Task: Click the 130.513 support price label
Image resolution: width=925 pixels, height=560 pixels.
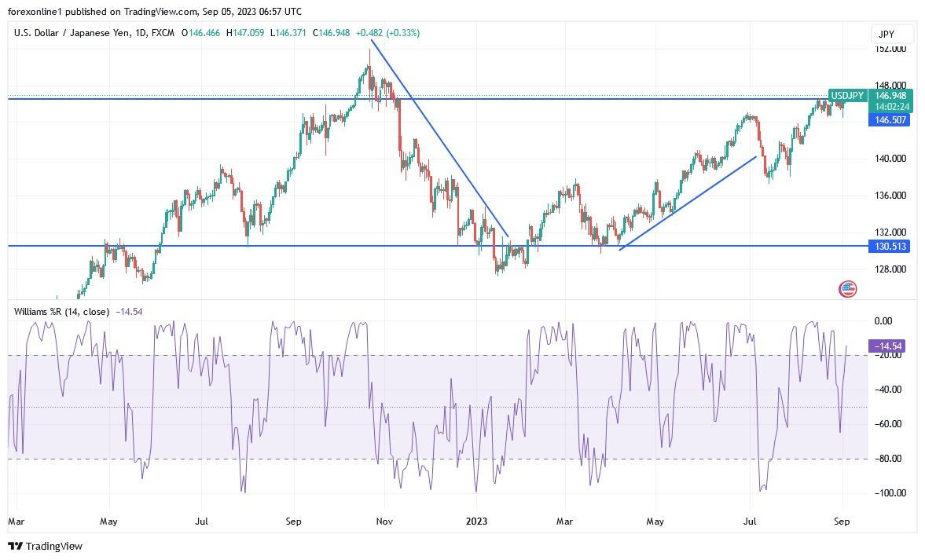Action: (889, 246)
